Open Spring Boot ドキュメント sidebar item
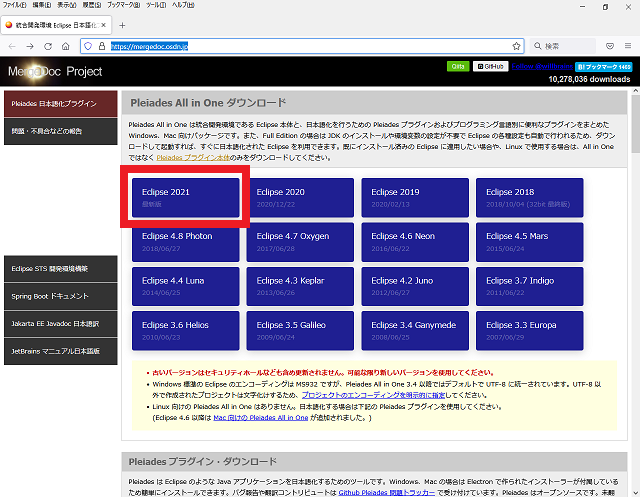The image size is (640, 497). tap(61, 296)
